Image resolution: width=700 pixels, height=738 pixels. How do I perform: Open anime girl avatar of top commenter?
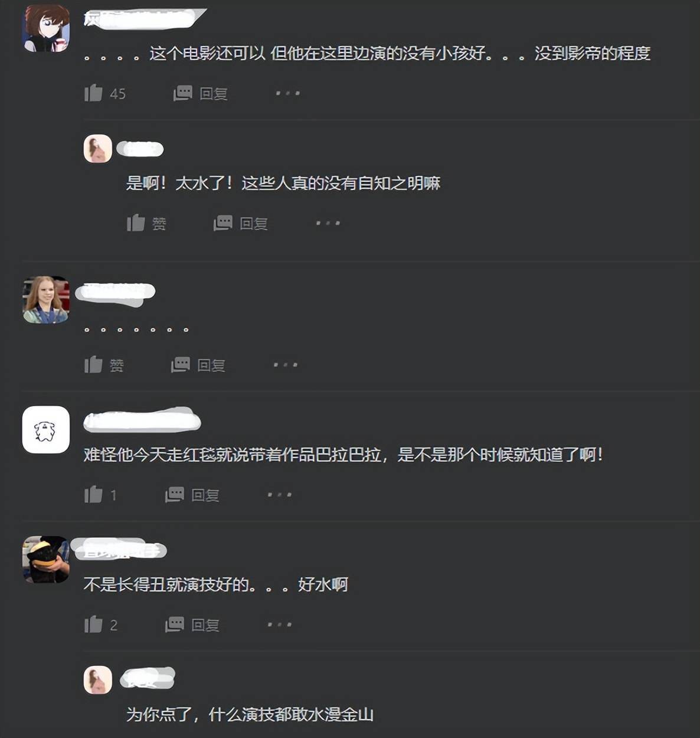(x=46, y=28)
